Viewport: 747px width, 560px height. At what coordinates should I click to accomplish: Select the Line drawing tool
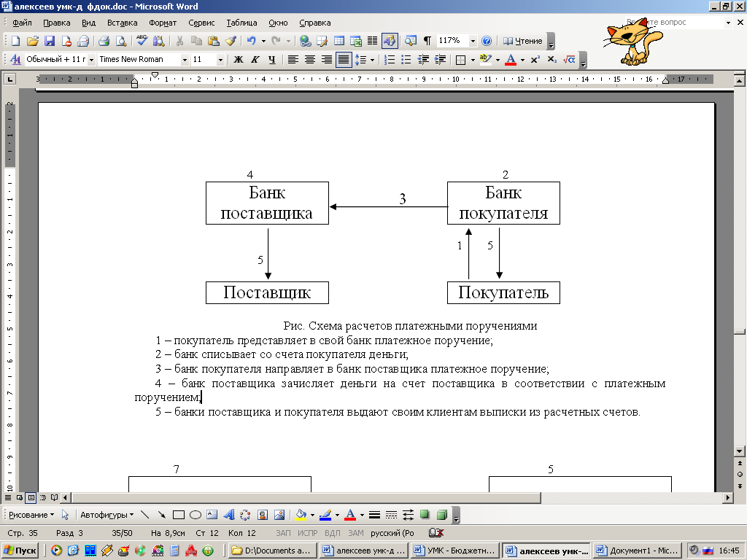click(145, 515)
